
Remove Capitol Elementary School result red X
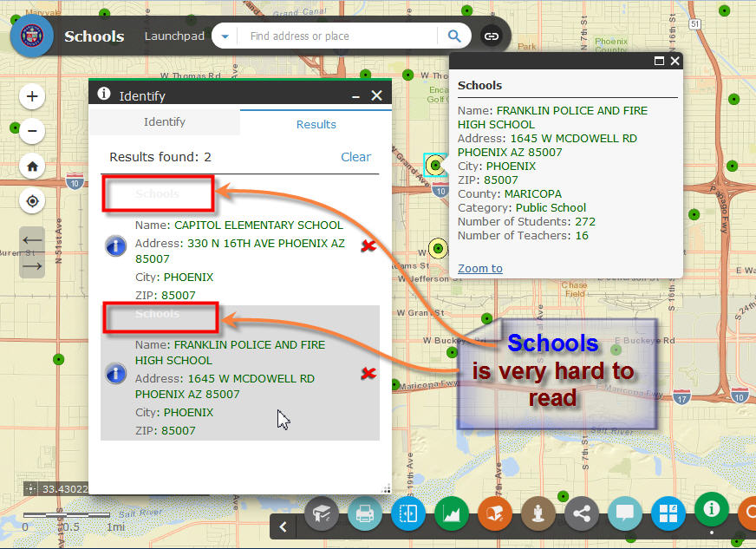[368, 246]
